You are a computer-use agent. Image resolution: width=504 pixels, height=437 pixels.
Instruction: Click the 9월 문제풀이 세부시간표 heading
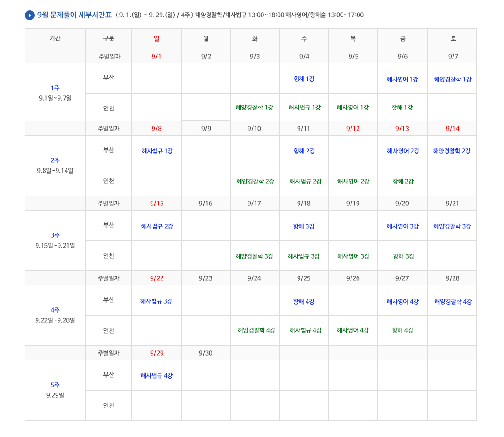click(81, 15)
